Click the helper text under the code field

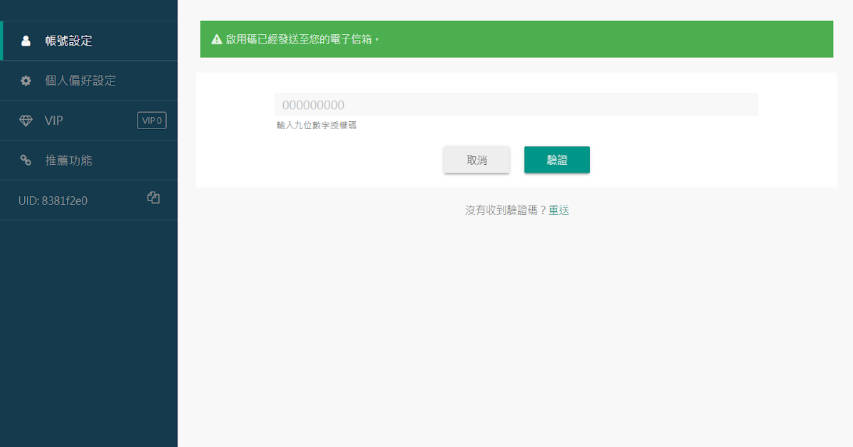click(317, 125)
